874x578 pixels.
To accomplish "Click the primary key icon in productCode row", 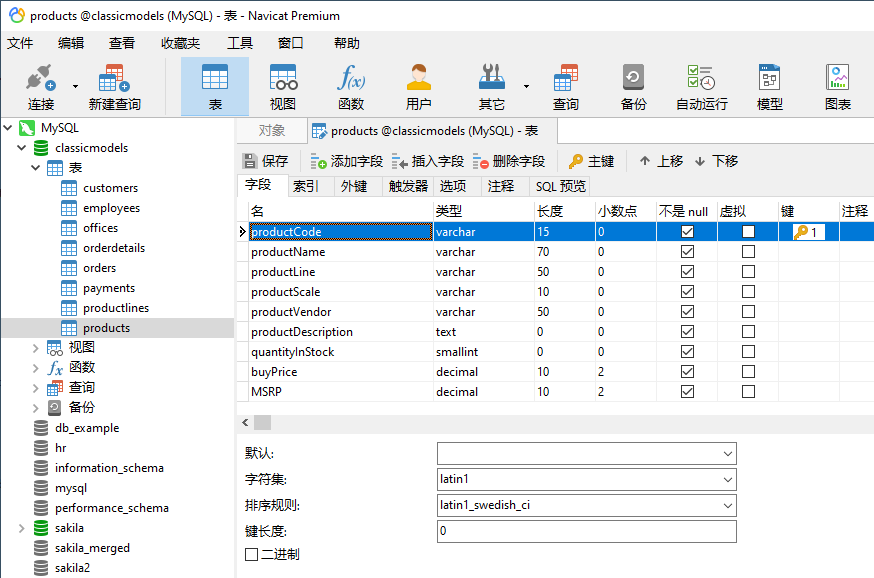I will coord(801,232).
